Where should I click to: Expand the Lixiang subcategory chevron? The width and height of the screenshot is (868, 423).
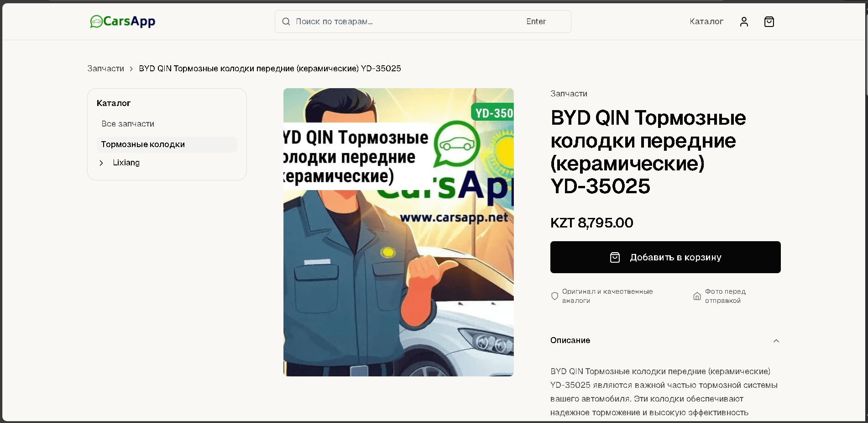pos(101,163)
